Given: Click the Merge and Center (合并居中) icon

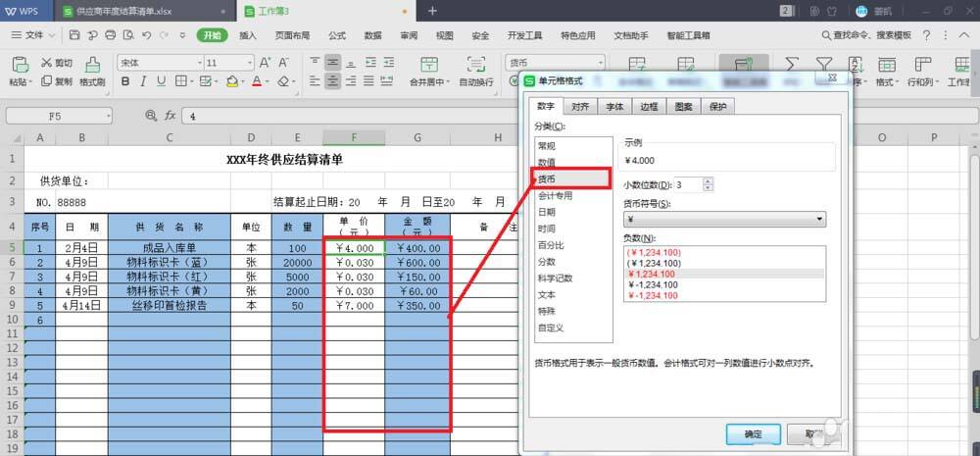Looking at the screenshot, I should tap(426, 65).
